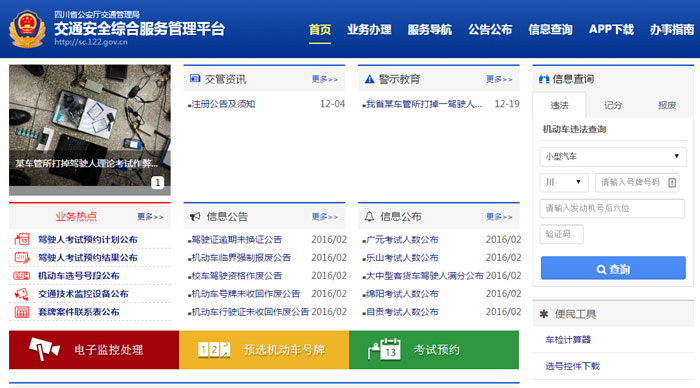Click the blue 查询 search button
Screen dimensions: 700x388
click(613, 268)
